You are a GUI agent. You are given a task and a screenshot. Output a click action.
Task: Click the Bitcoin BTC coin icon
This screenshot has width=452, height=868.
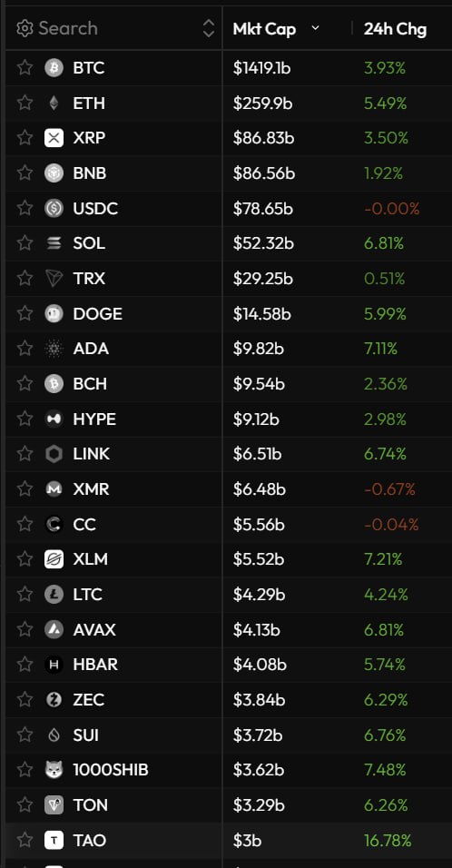click(54, 68)
